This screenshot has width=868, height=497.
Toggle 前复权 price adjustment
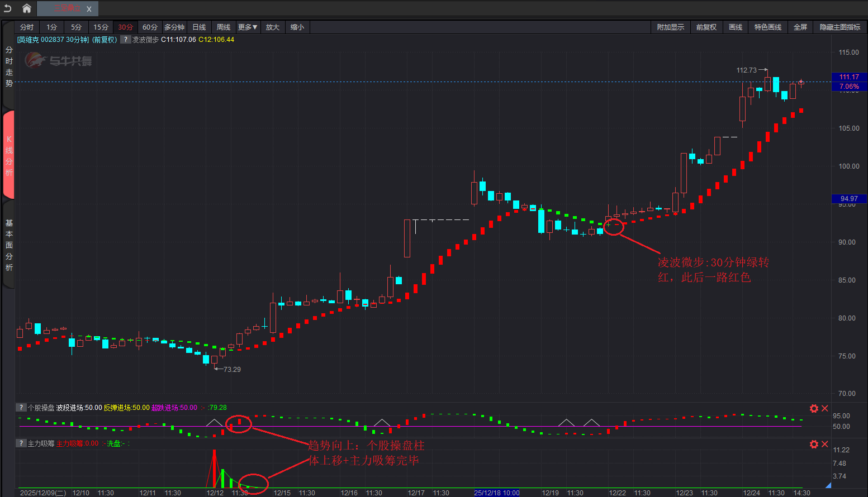706,27
